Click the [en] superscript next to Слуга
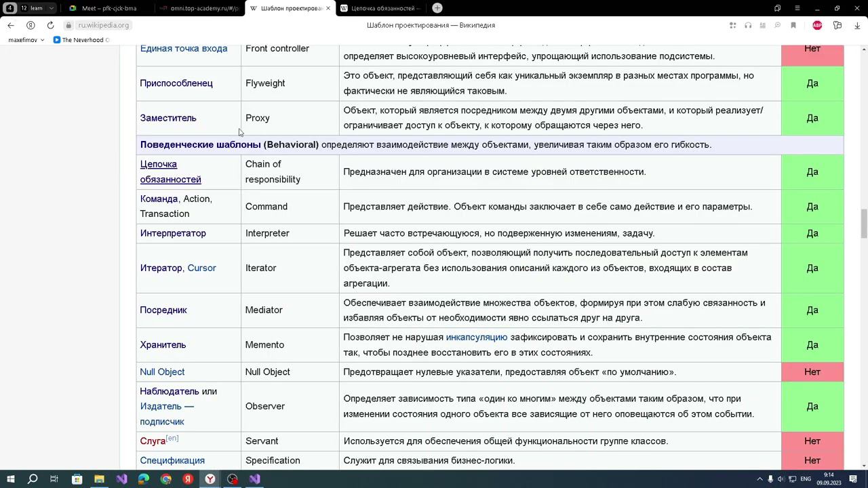 coord(172,439)
